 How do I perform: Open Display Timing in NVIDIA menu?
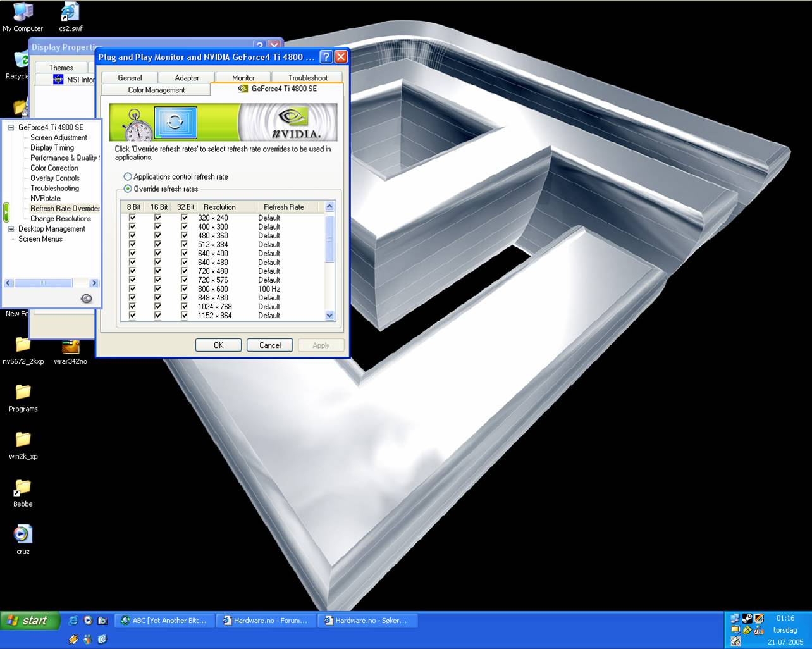coord(52,147)
